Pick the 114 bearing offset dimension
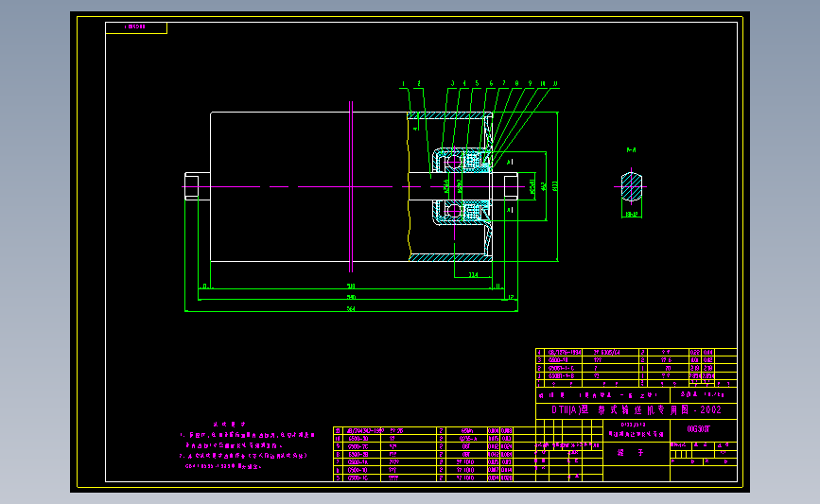The height and width of the screenshot is (504, 820). [x=473, y=274]
